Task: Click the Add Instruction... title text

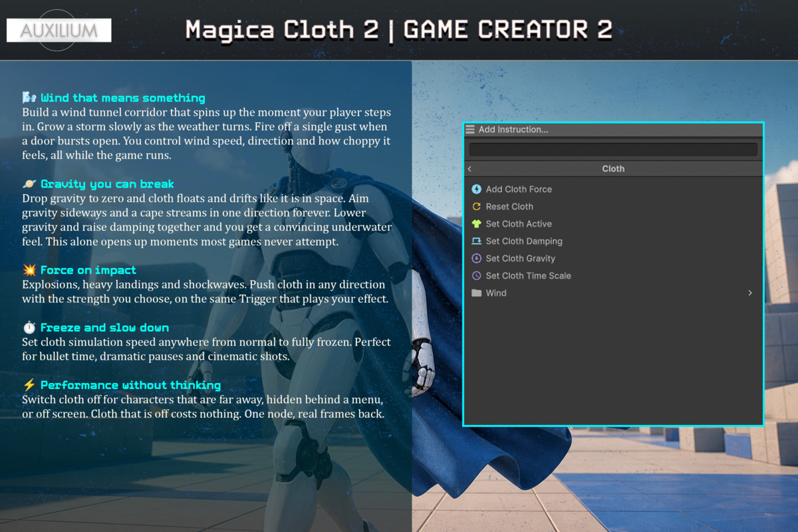Action: (513, 130)
